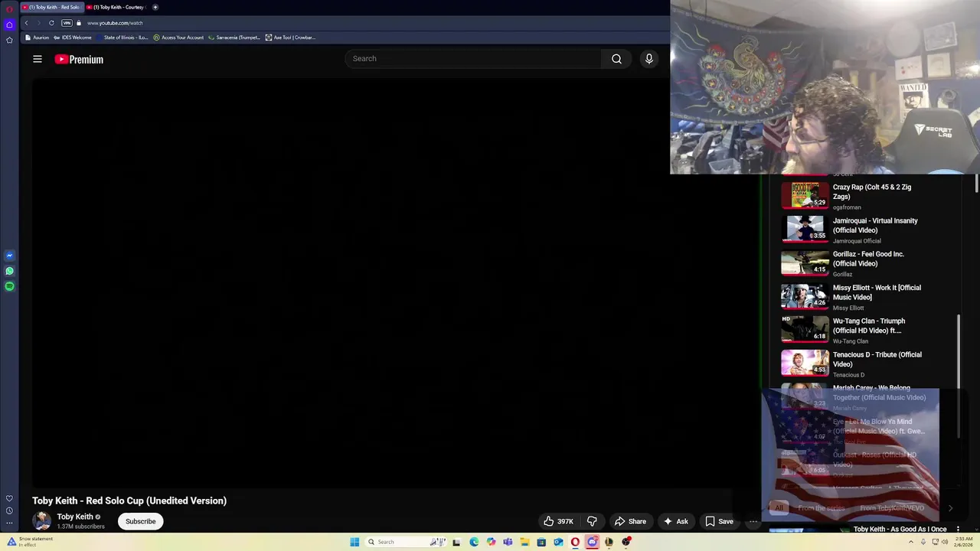The image size is (980, 551).
Task: Play Wu-Tang Clan - Triumph video
Action: pos(857,330)
